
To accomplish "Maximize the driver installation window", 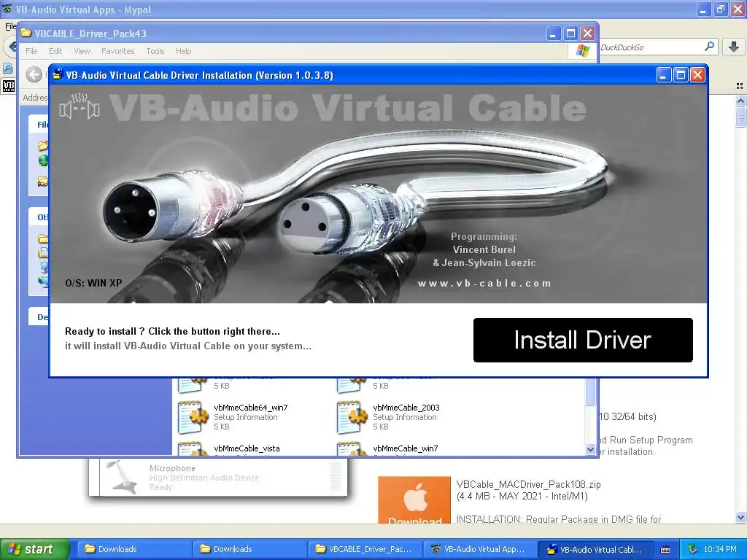I will 681,75.
